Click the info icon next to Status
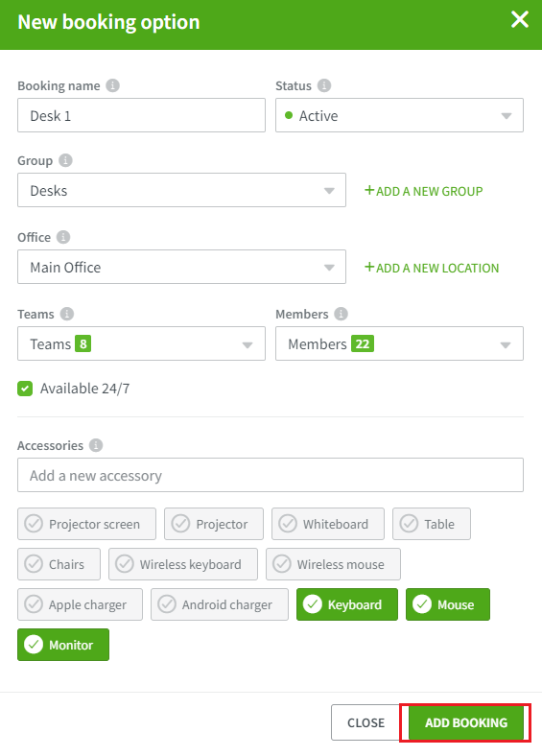This screenshot has width=542, height=756. pyautogui.click(x=324, y=85)
